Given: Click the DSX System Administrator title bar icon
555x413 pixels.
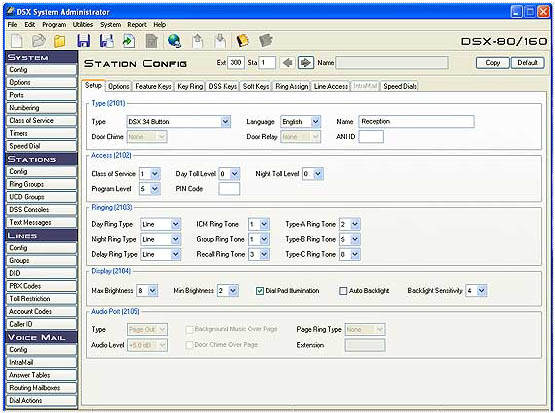Looking at the screenshot, I should pyautogui.click(x=11, y=12).
